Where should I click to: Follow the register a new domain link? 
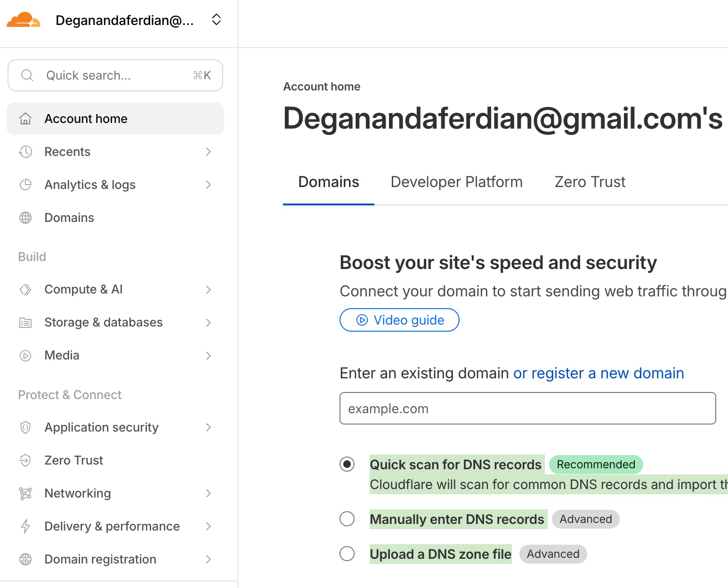point(598,373)
